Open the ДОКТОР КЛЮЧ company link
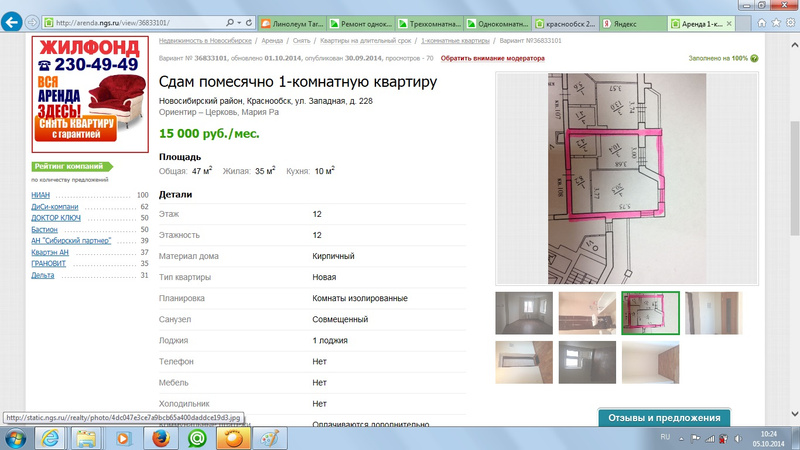 point(56,218)
